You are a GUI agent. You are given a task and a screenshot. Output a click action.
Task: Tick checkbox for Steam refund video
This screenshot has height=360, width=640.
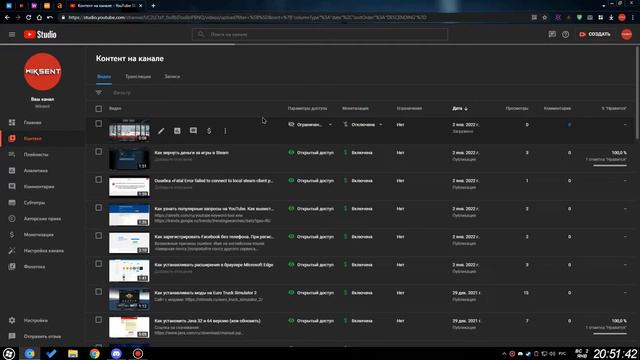pos(99,151)
